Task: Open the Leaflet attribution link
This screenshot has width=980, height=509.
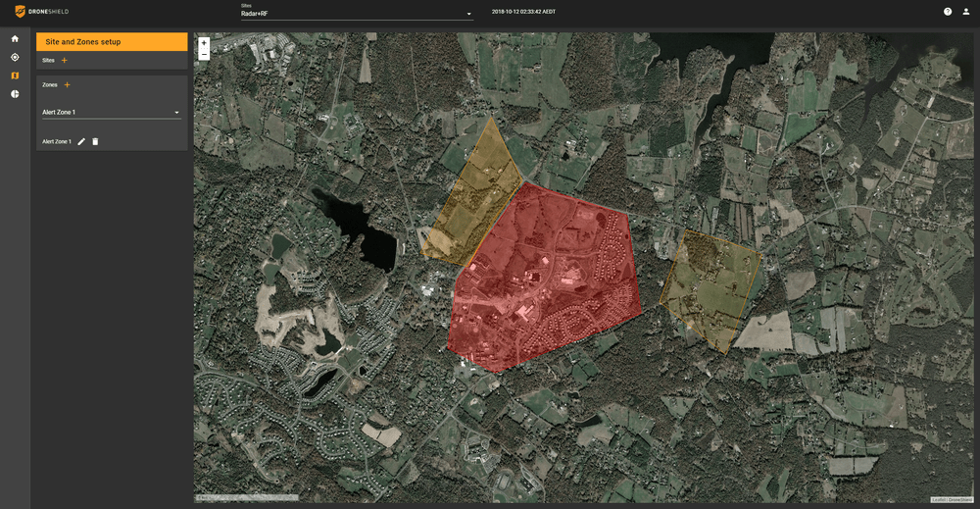Action: click(x=938, y=499)
